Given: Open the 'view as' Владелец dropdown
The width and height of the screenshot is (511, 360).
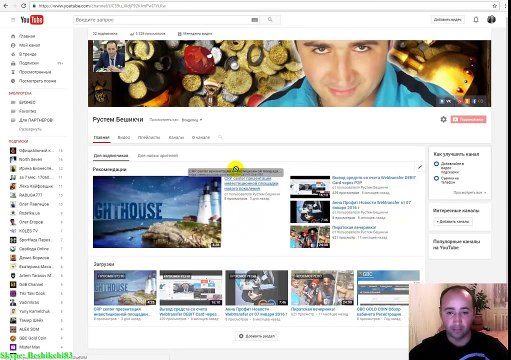Looking at the screenshot, I should pos(192,120).
